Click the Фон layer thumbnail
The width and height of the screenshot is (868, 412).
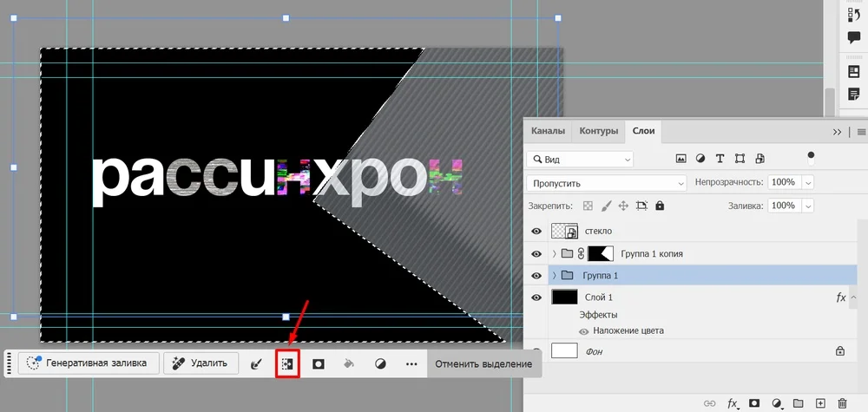coord(564,351)
